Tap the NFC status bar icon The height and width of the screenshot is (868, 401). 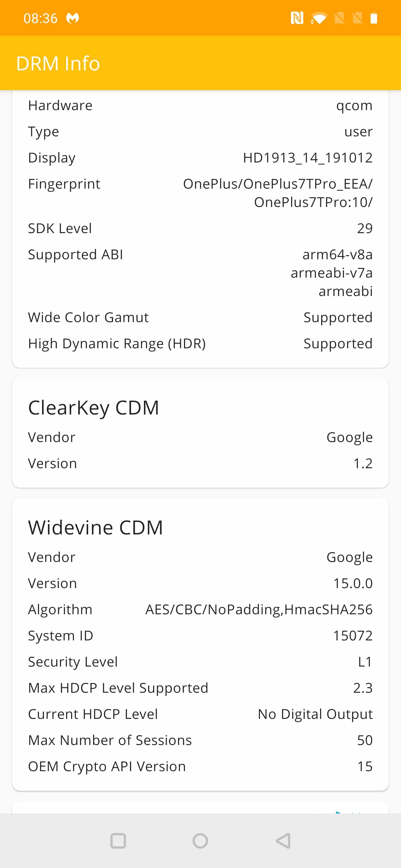coord(297,18)
